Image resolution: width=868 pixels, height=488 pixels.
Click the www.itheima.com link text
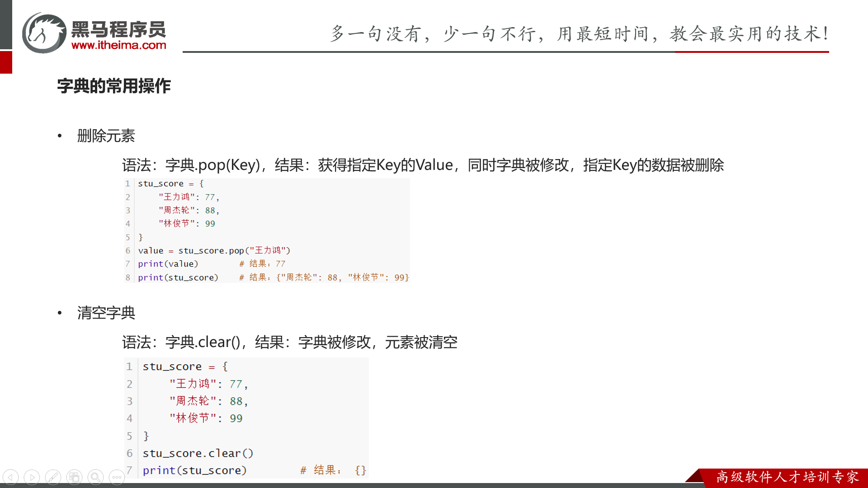coord(118,45)
